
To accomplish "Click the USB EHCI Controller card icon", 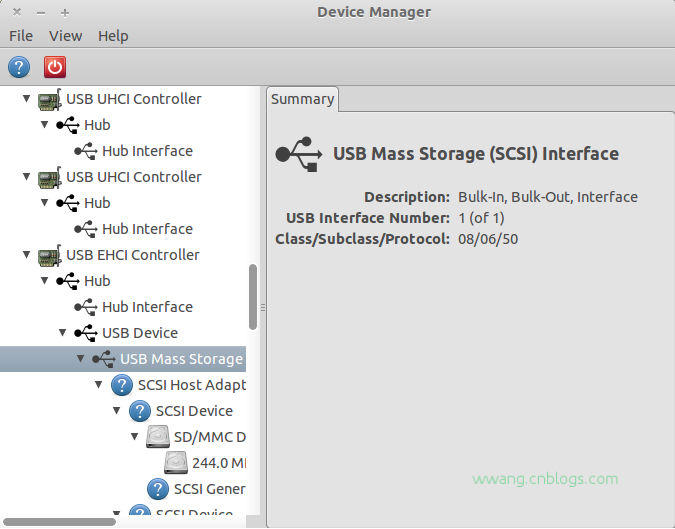I will coord(49,255).
